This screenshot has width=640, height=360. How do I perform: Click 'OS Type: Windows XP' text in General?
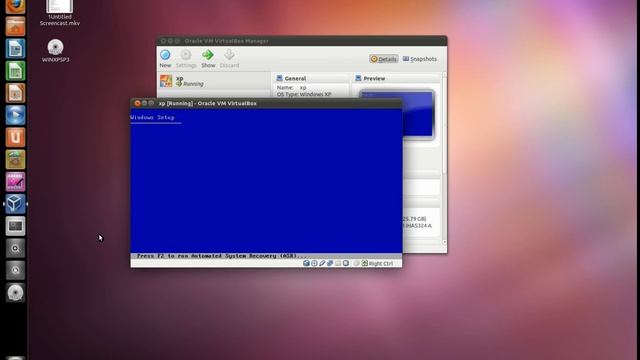[304, 94]
